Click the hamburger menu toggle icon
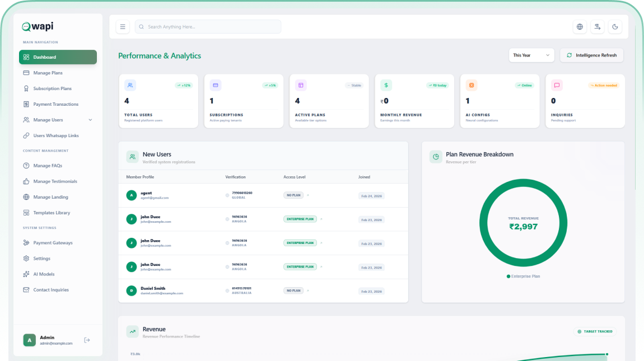644x361 pixels. click(x=122, y=27)
